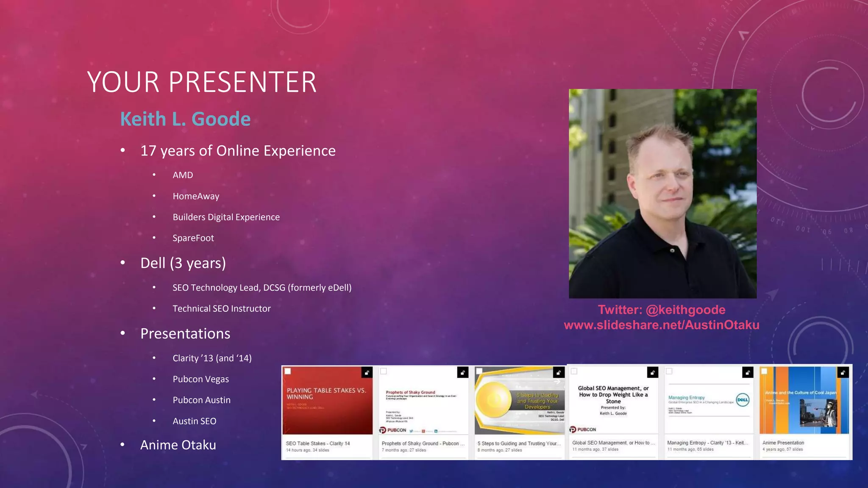The width and height of the screenshot is (868, 488).
Task: Click unlock icon on Global SEO Management
Action: pos(652,372)
